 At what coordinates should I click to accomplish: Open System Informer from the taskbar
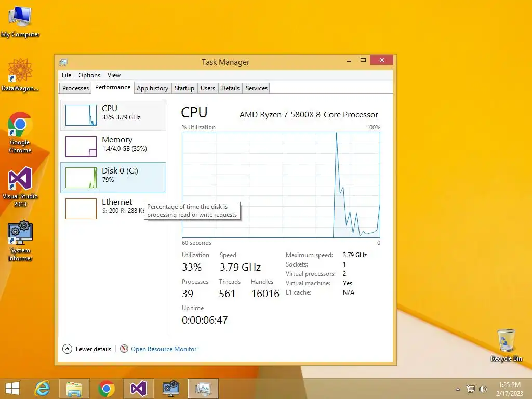[x=170, y=389]
